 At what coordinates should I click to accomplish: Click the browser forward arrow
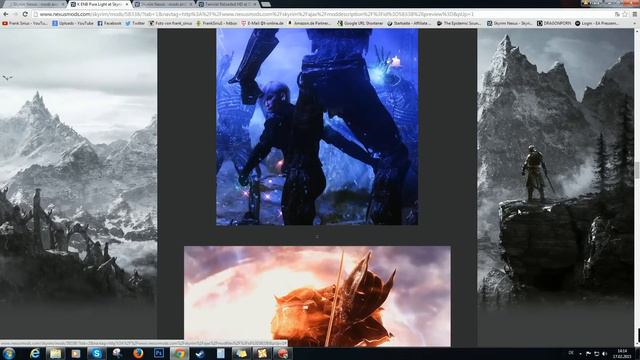(15, 14)
